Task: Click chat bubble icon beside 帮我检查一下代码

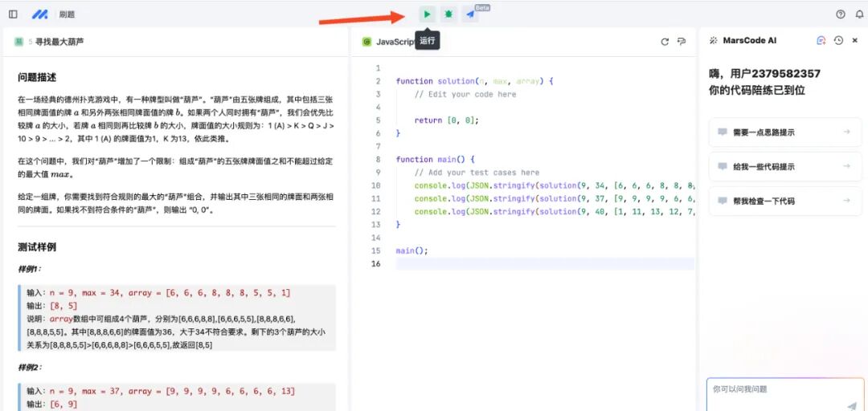Action: click(722, 201)
